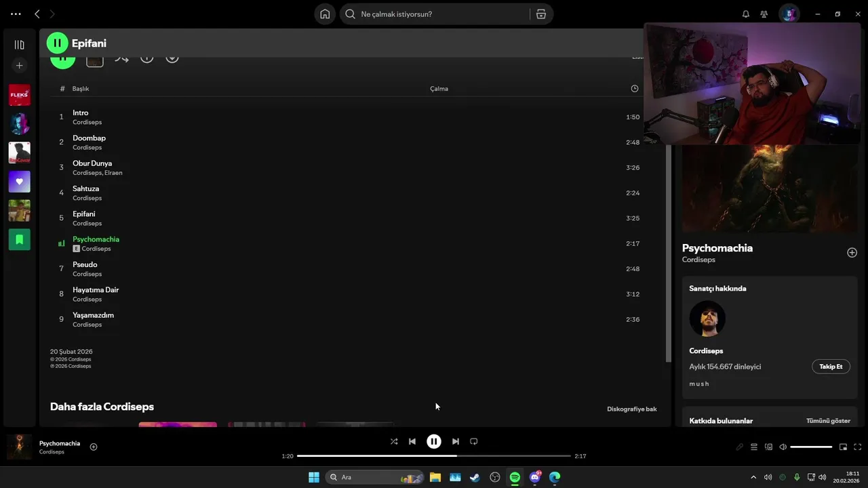Go forward with the right arrow

52,14
